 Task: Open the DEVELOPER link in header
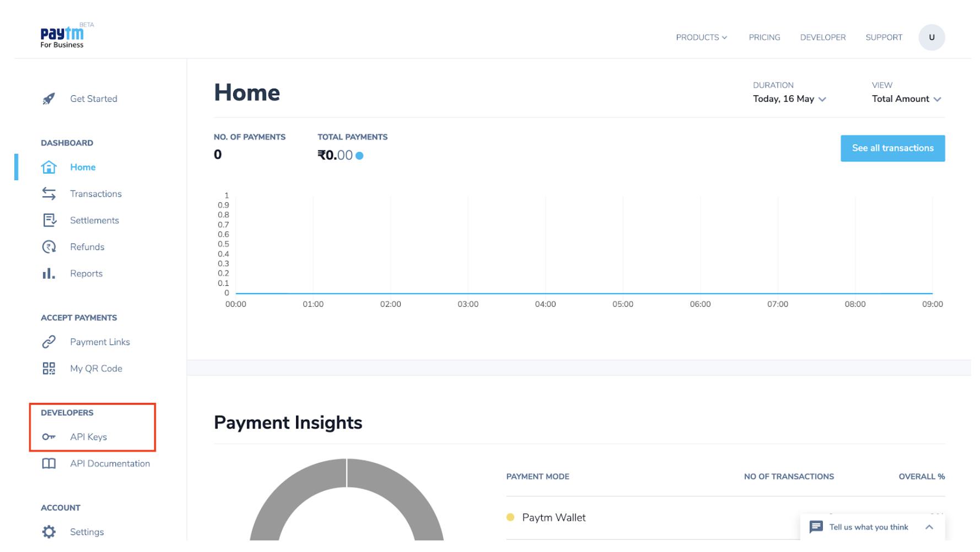point(823,37)
